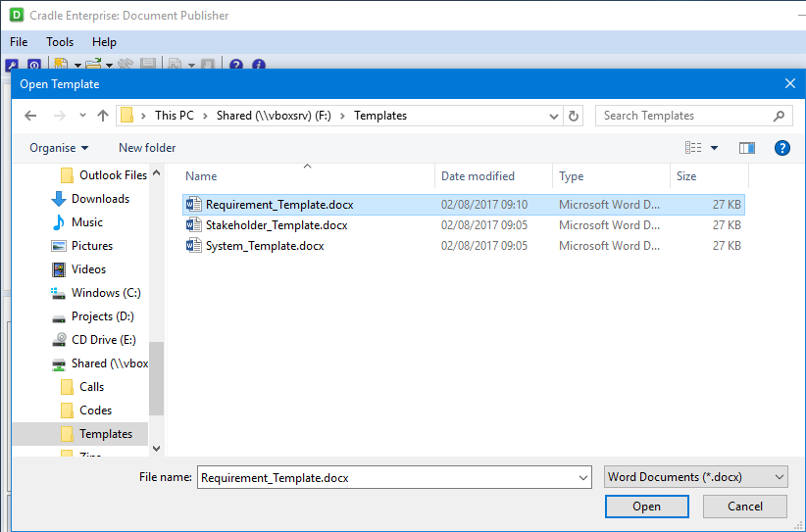Screen dimensions: 806x532
Task: Open the Word Documents (*.docx) filter dropdown
Action: pos(696,477)
